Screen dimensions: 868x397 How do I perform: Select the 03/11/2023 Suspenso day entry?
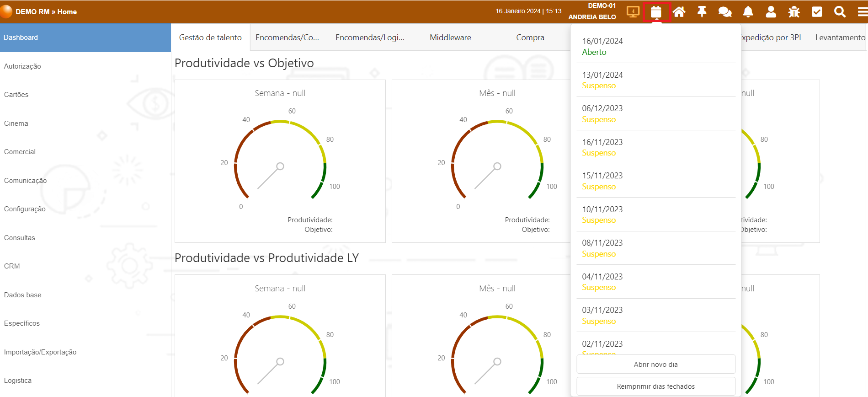(x=656, y=315)
